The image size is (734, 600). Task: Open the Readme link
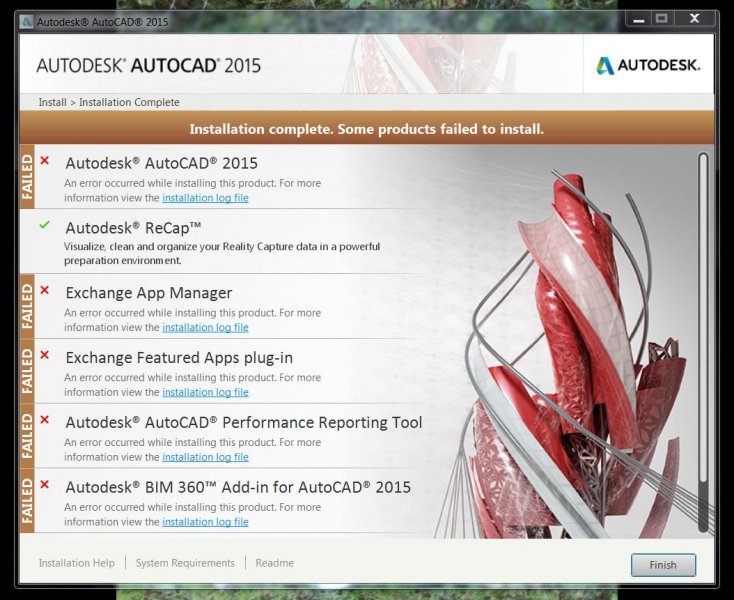(x=274, y=563)
